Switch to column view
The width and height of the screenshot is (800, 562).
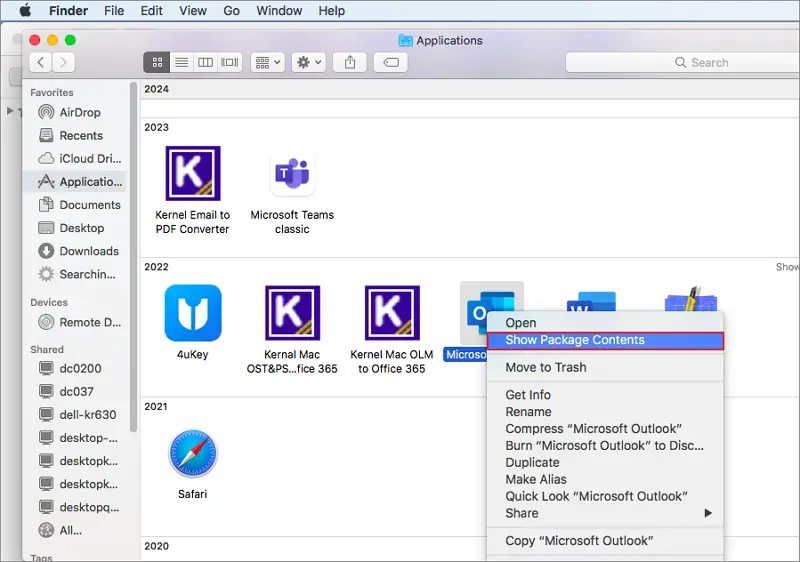click(x=205, y=62)
